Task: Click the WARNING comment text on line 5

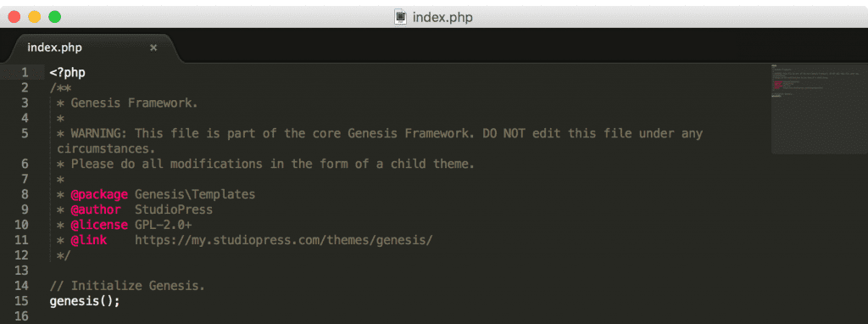Action: pyautogui.click(x=380, y=142)
